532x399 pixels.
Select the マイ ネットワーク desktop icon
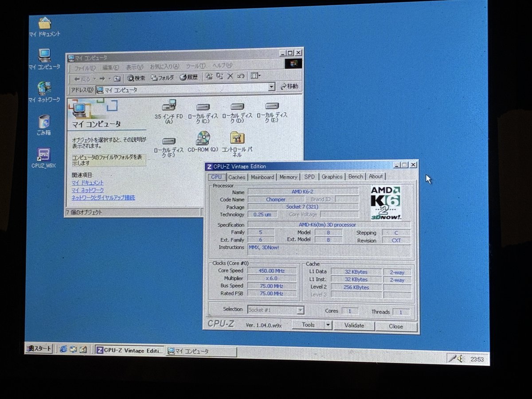44,92
